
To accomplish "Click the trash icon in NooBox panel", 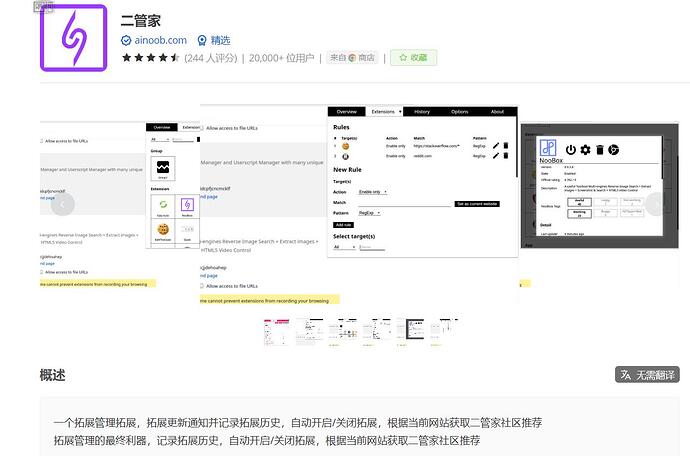I will tap(600, 149).
